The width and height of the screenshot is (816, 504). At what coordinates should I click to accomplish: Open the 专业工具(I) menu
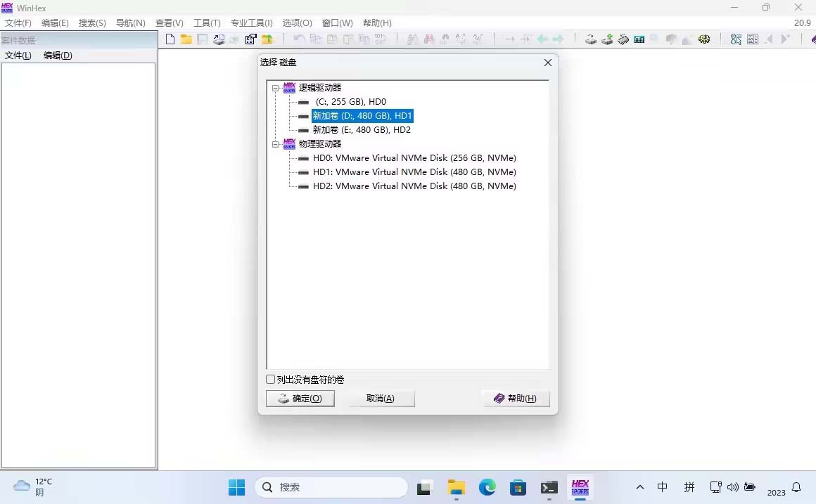point(252,23)
